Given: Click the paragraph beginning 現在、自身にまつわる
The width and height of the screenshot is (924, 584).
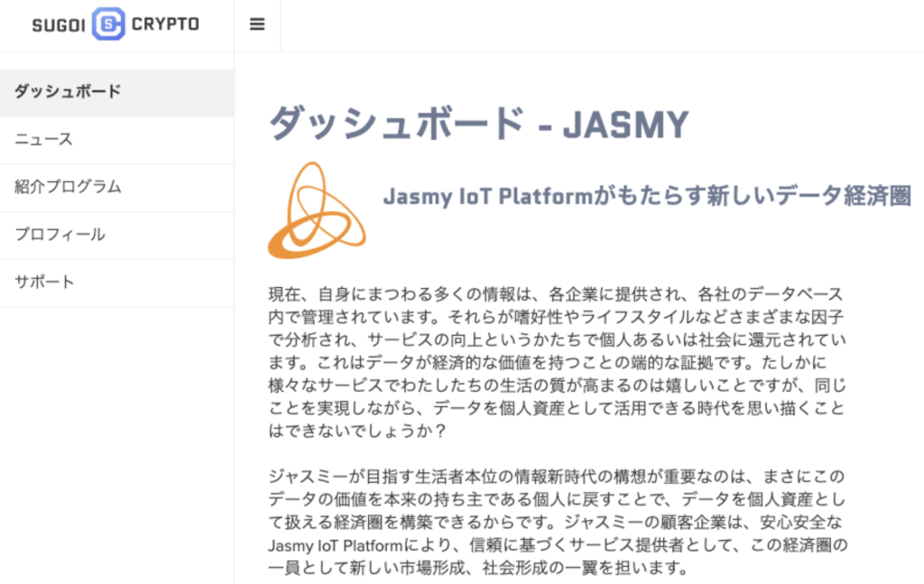Looking at the screenshot, I should pos(558,363).
